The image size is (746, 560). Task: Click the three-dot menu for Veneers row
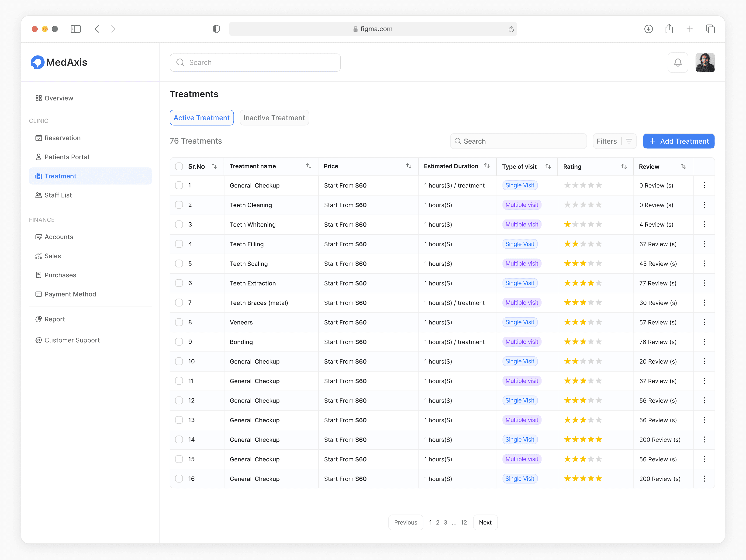(x=704, y=322)
